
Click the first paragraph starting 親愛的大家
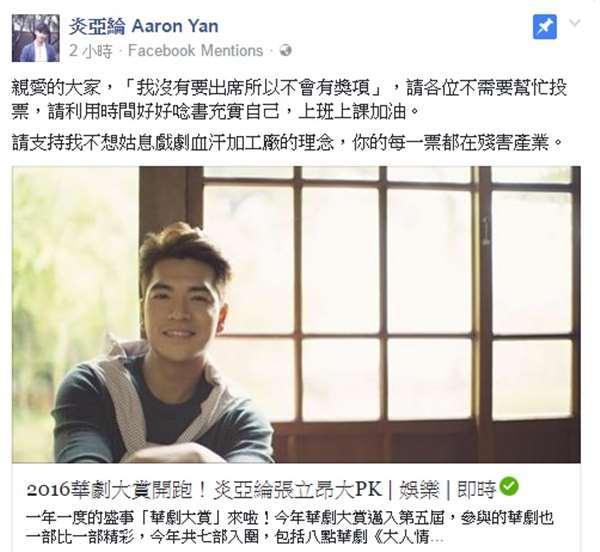point(289,100)
